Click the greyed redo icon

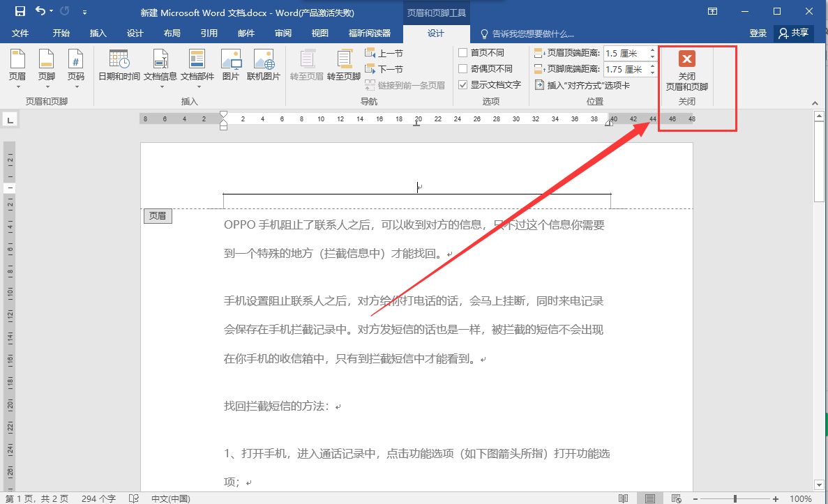pyautogui.click(x=64, y=10)
